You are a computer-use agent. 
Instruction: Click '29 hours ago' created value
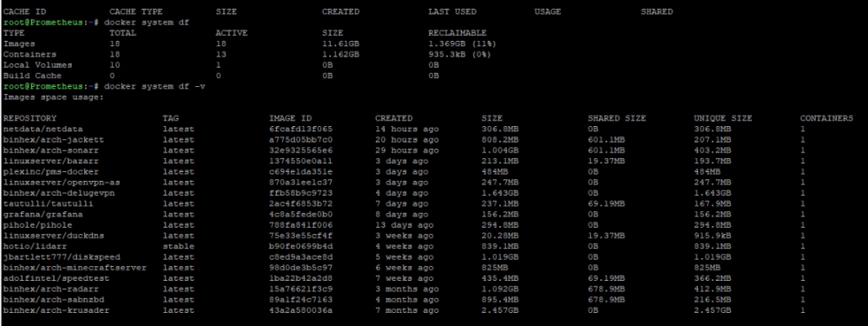407,150
